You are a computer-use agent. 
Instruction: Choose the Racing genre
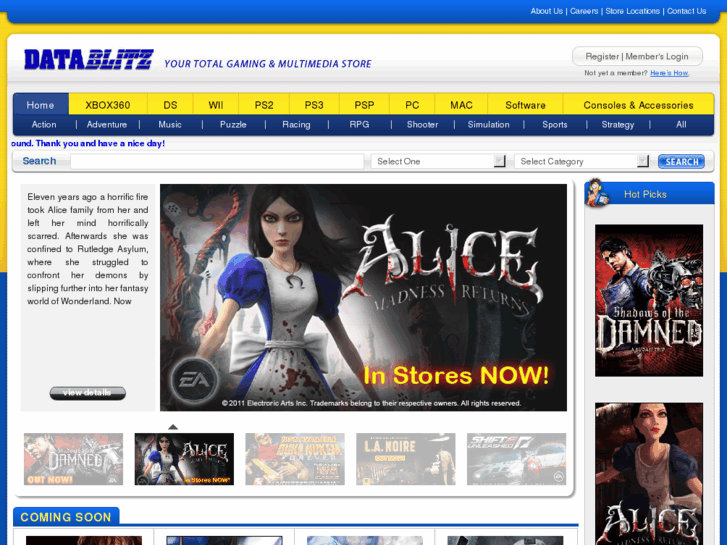tap(296, 124)
